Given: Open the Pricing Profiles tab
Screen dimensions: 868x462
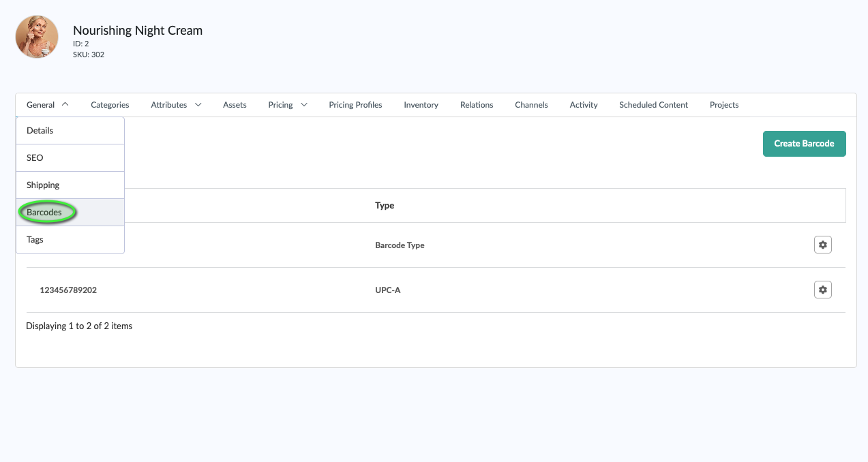Looking at the screenshot, I should pos(355,105).
